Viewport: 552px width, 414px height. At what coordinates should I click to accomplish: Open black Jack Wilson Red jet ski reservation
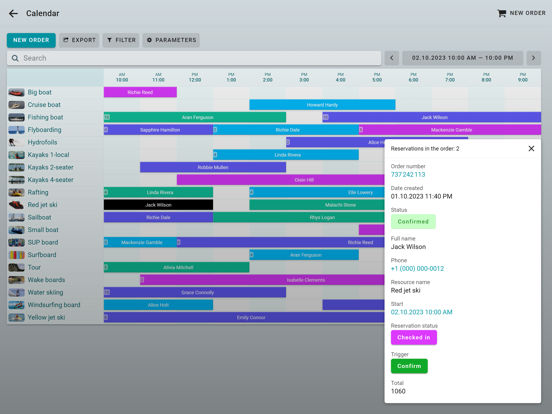tap(158, 205)
